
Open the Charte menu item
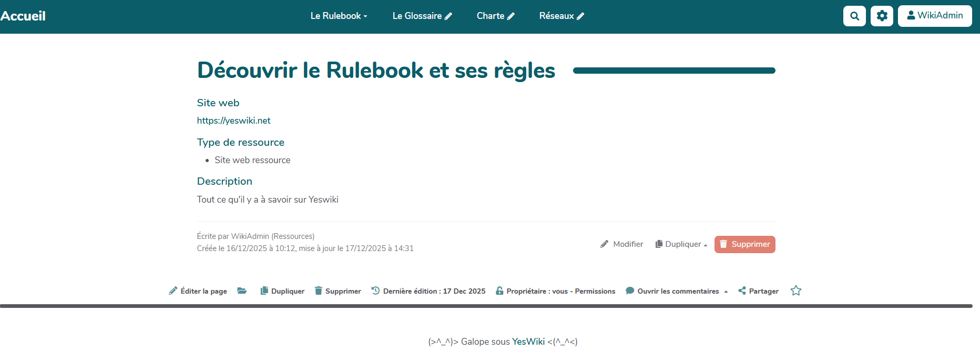(x=490, y=16)
